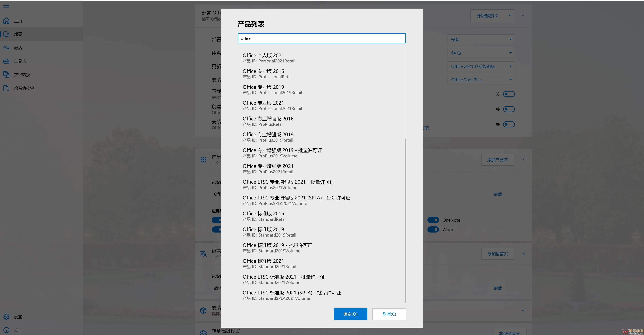Click the hash check file icon

6,88
